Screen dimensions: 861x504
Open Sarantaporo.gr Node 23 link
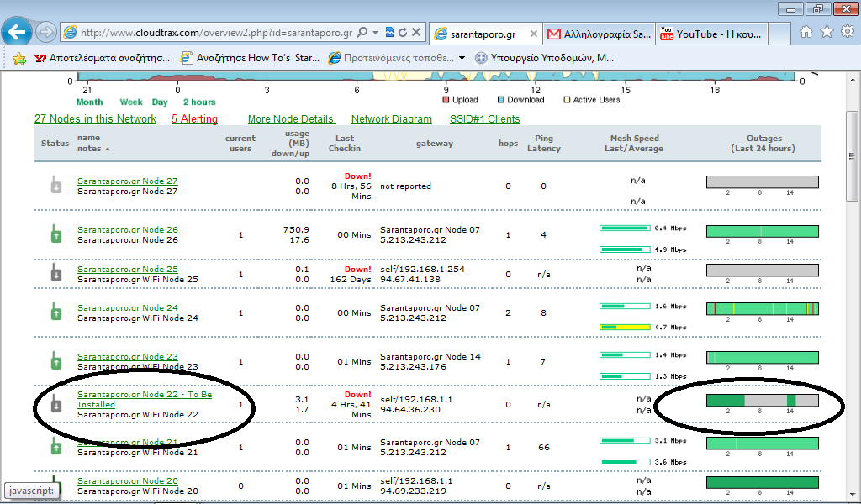pyautogui.click(x=128, y=357)
